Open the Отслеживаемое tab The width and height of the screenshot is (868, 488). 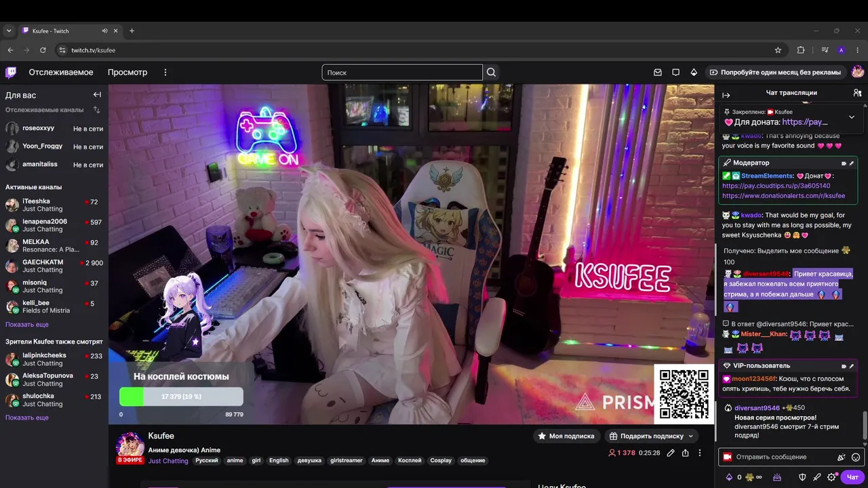tap(61, 73)
